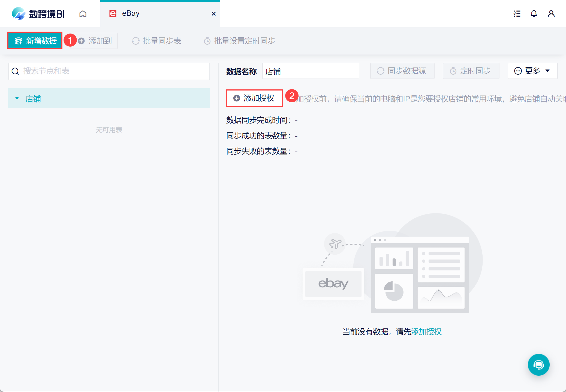The width and height of the screenshot is (566, 392).
Task: Open the notification bell
Action: [534, 14]
